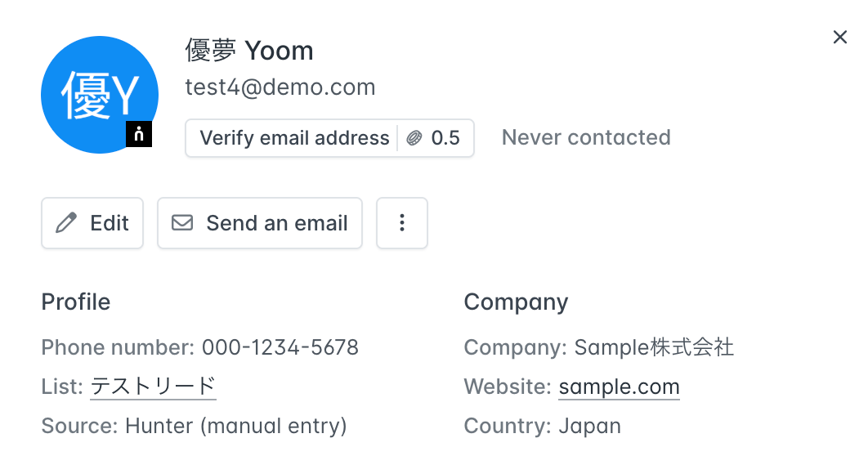Click the Company section heading
The width and height of the screenshot is (868, 456).
tap(516, 302)
